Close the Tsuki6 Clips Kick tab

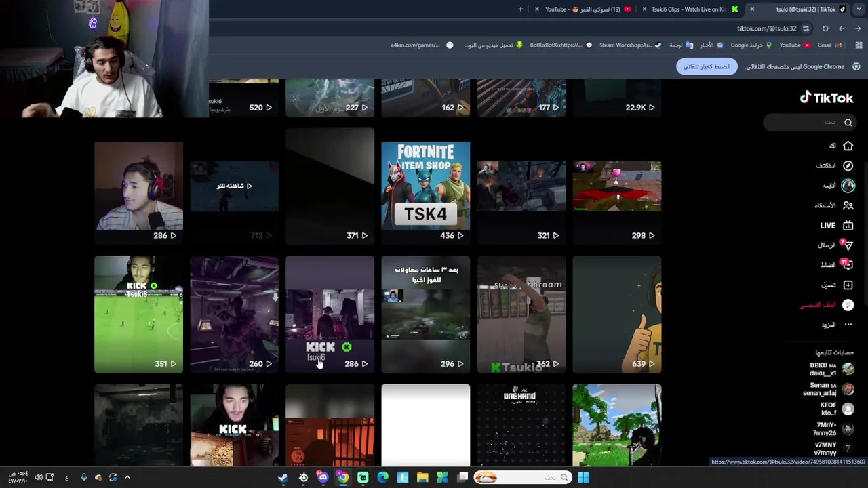point(644,9)
